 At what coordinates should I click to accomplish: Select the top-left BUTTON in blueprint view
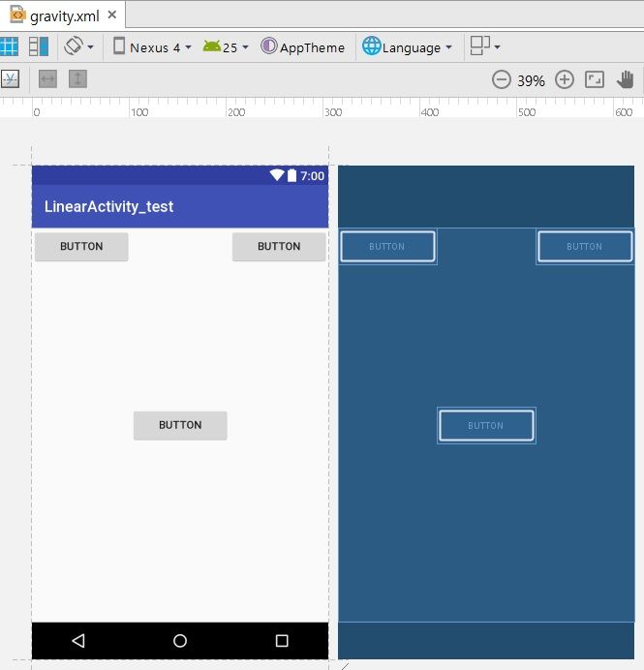387,247
